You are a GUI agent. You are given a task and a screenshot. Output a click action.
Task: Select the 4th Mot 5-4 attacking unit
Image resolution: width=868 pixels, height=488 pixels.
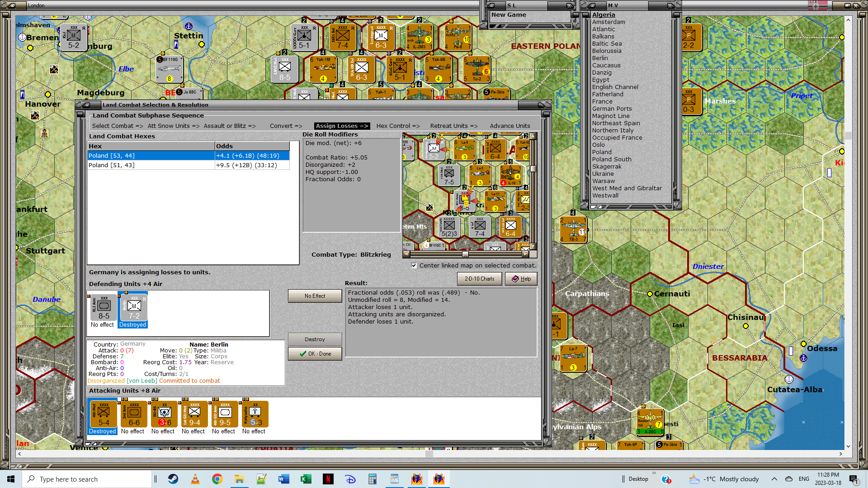pos(103,414)
